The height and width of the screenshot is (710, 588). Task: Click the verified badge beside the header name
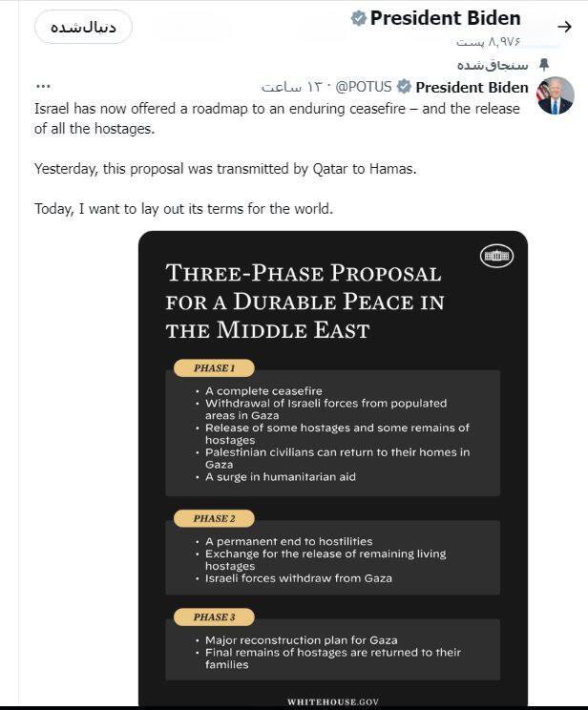point(359,18)
